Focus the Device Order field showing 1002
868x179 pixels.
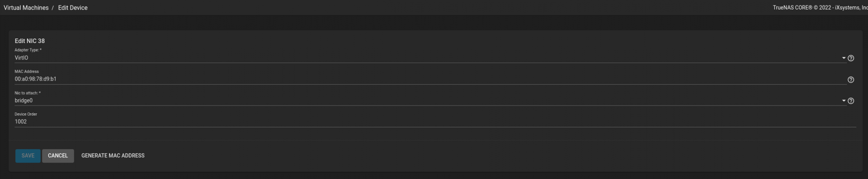435,121
